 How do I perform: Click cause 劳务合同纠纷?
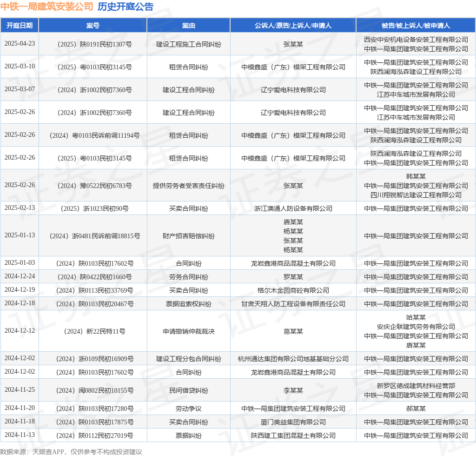pyautogui.click(x=189, y=277)
